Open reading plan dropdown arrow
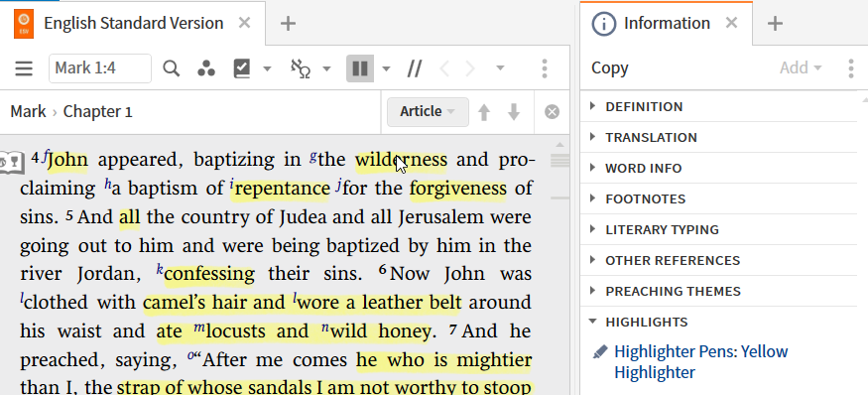The height and width of the screenshot is (395, 868). 267,68
